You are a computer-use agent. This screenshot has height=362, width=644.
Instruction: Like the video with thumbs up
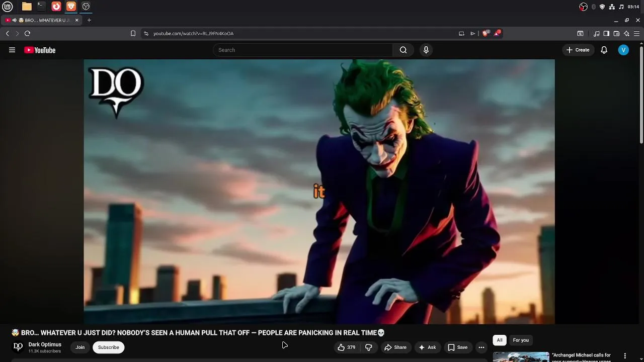tap(346, 347)
